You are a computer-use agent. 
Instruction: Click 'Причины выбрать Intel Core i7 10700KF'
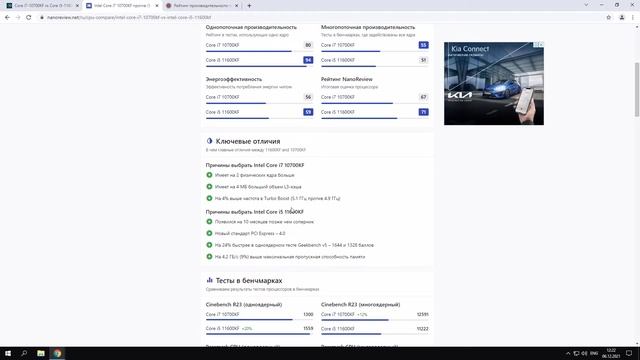coord(255,165)
